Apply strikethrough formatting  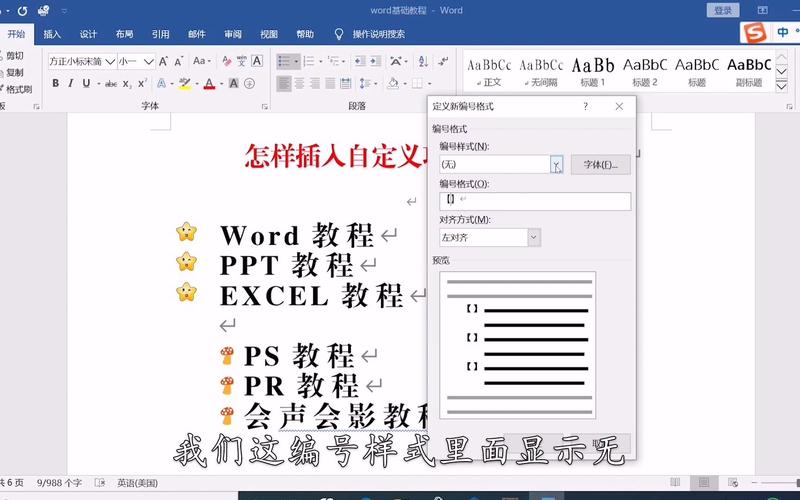111,84
